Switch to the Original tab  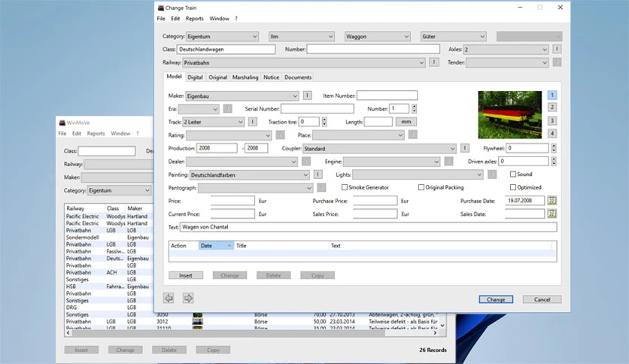tap(218, 77)
